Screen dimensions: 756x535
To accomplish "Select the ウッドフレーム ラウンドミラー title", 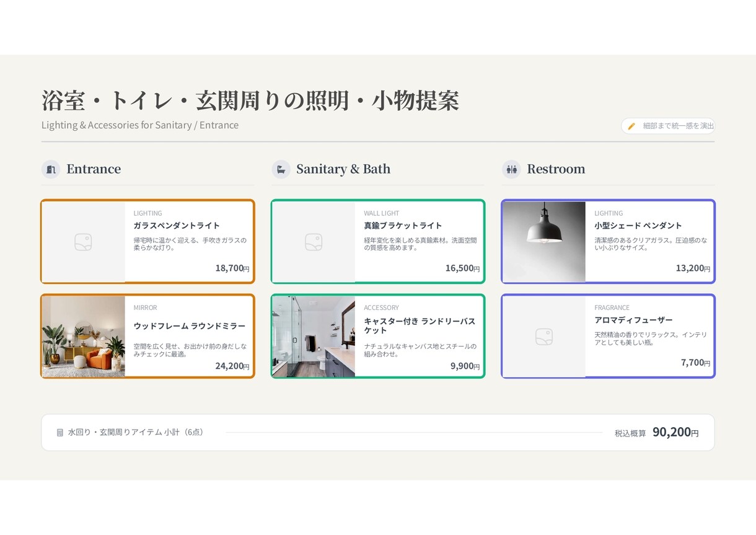I will pyautogui.click(x=190, y=326).
